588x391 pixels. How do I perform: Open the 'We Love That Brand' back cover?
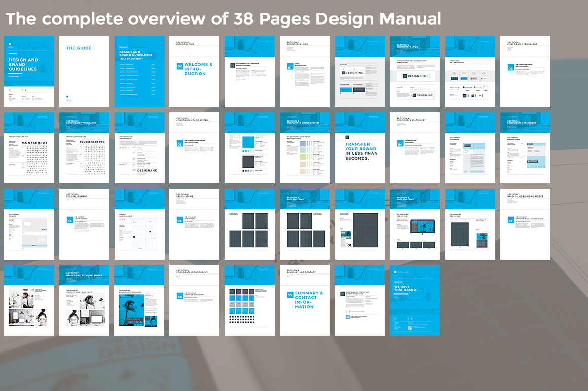point(415,300)
